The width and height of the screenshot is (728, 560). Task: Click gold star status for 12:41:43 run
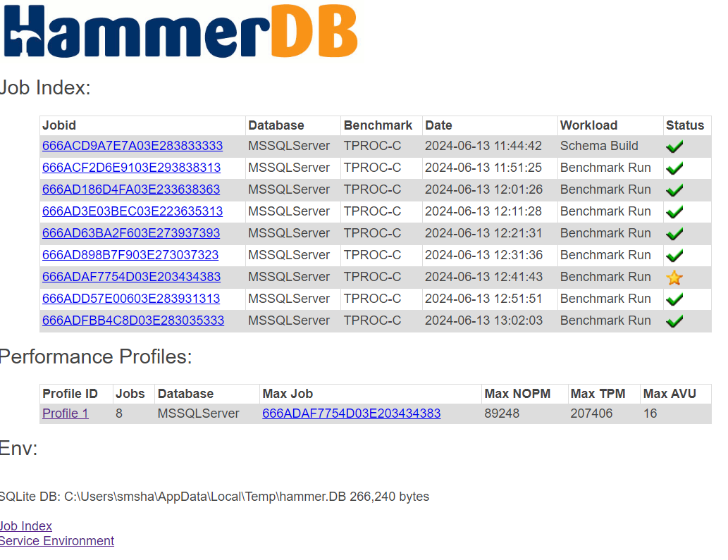(674, 278)
